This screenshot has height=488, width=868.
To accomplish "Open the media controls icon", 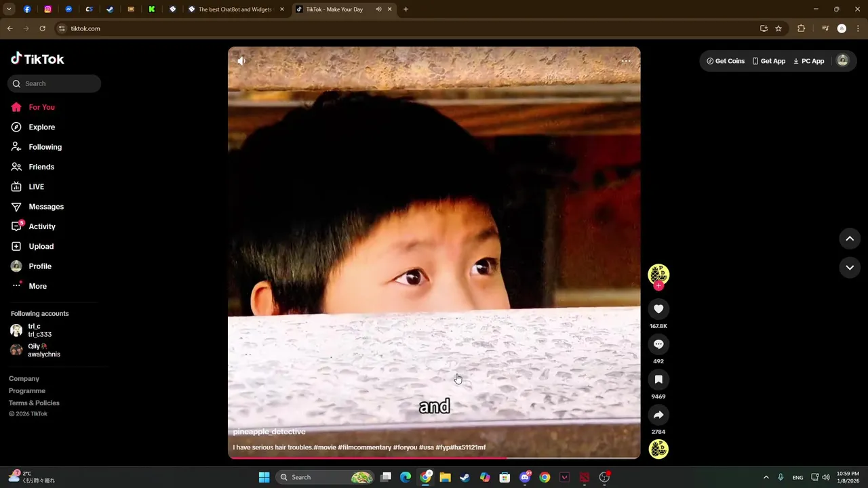I will 825,28.
